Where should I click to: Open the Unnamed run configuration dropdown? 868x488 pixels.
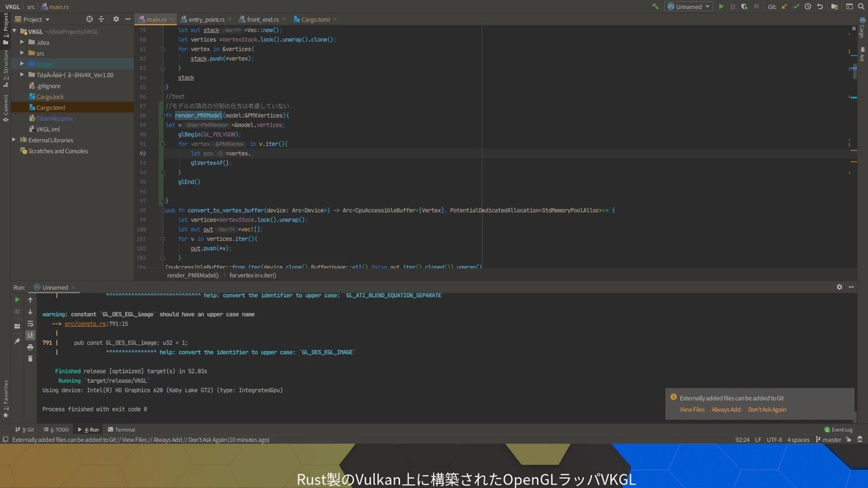click(x=688, y=7)
